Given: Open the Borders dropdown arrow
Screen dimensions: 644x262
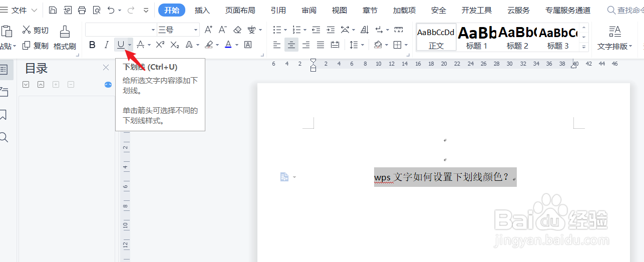Looking at the screenshot, I should pyautogui.click(x=406, y=45).
